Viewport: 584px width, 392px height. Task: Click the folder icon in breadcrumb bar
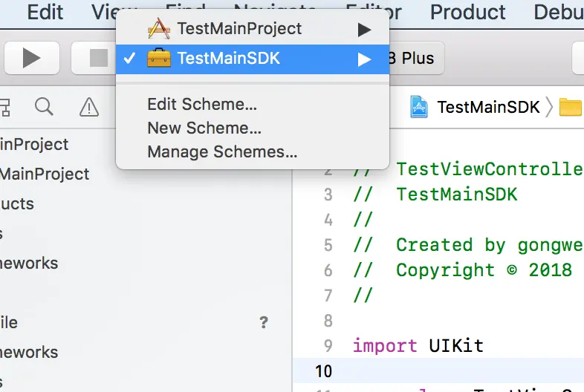570,107
